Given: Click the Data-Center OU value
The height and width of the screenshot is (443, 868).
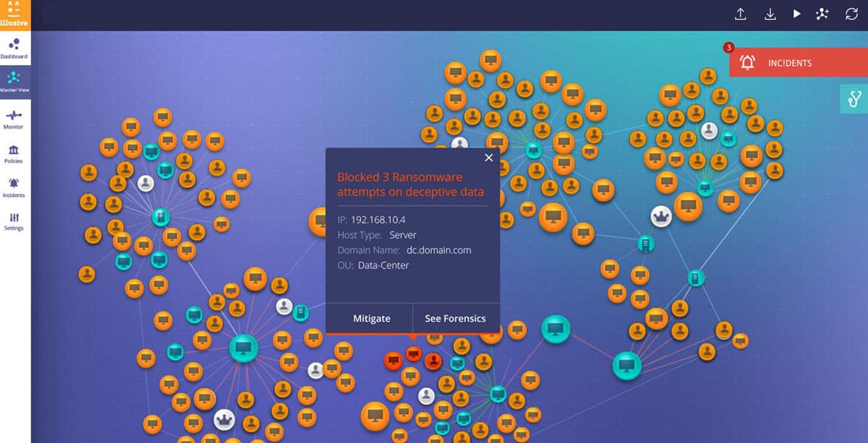Looking at the screenshot, I should (384, 265).
